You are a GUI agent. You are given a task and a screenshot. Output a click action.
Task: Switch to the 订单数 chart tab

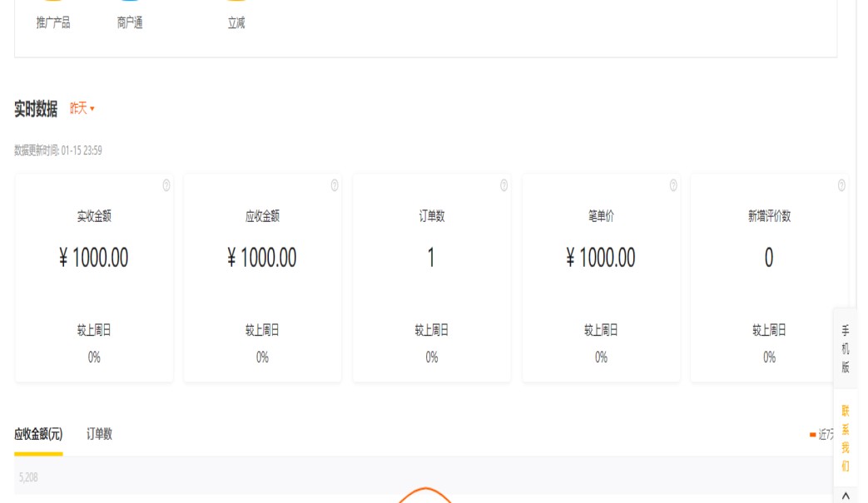(x=99, y=434)
